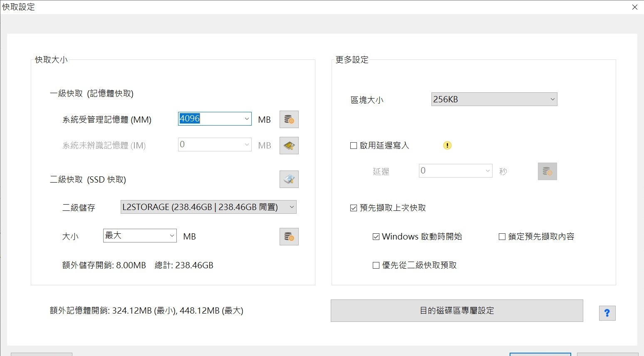Click the icon beside the unrecognized memory (IM) field
The image size is (644, 356).
click(x=289, y=146)
